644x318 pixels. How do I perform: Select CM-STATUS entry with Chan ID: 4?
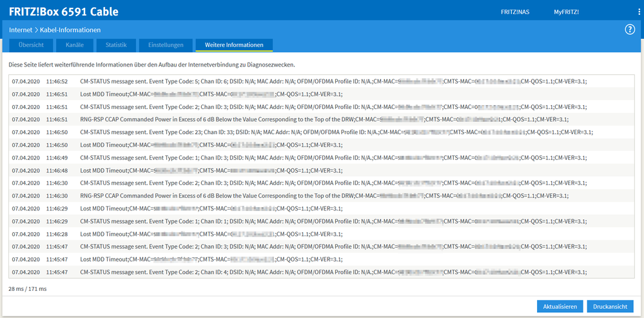(321, 272)
